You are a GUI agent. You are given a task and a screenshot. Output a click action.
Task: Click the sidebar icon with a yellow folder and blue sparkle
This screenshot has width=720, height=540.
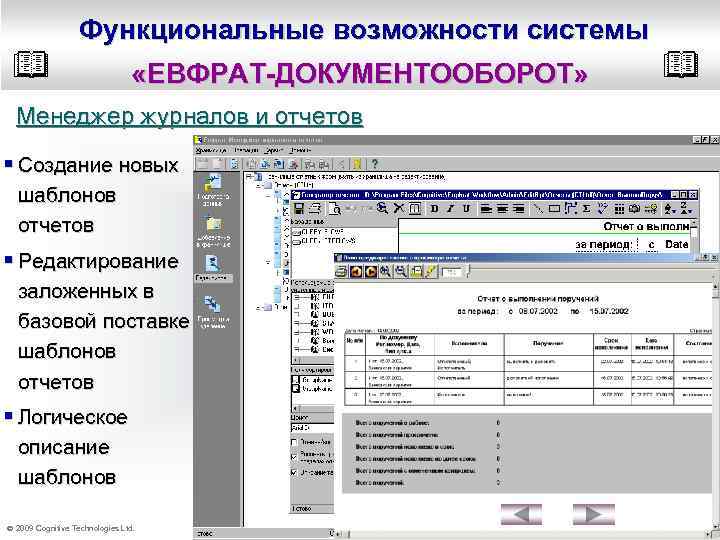[214, 224]
